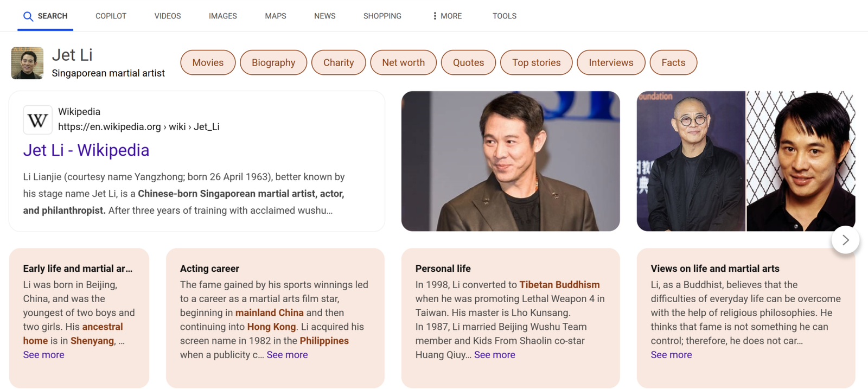868x389 pixels.
Task: Click the Hong Kong link
Action: click(271, 327)
